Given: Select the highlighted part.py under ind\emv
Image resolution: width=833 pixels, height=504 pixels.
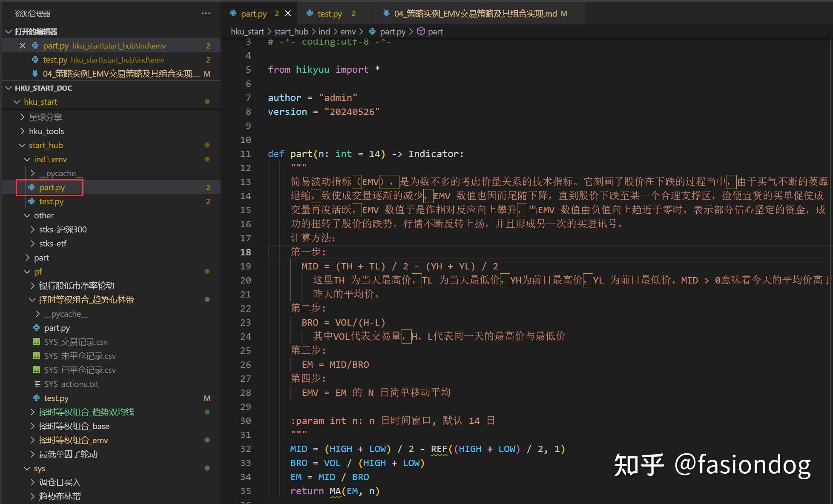Looking at the screenshot, I should (53, 187).
